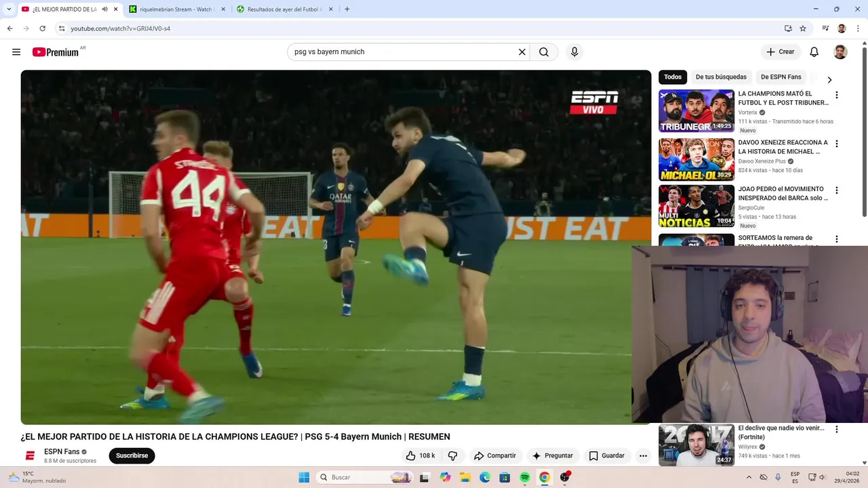
Task: Open options for El declive que nadie vio video
Action: [x=836, y=430]
